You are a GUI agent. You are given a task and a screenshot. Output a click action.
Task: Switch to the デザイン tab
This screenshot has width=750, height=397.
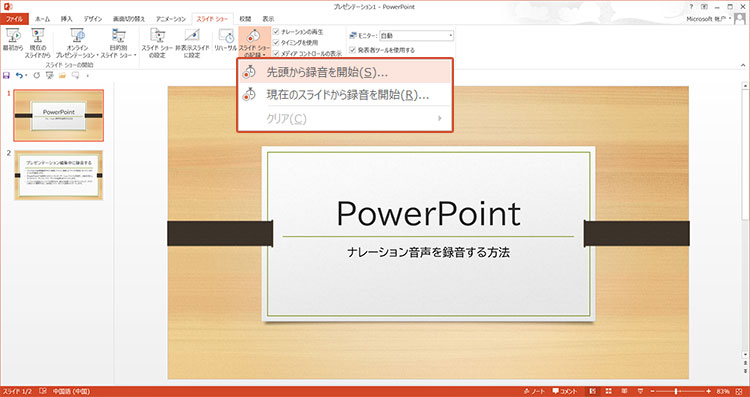point(93,19)
